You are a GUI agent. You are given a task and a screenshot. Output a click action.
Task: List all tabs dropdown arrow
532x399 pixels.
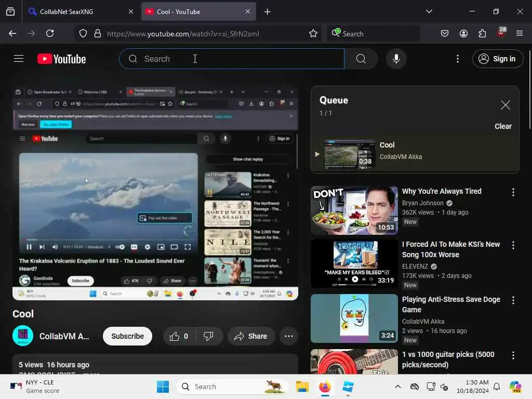pyautogui.click(x=429, y=11)
